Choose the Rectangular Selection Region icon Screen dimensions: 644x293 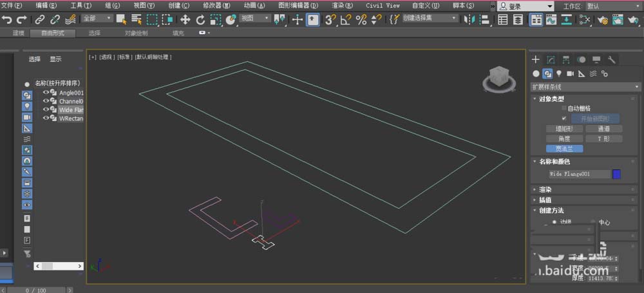click(x=152, y=19)
